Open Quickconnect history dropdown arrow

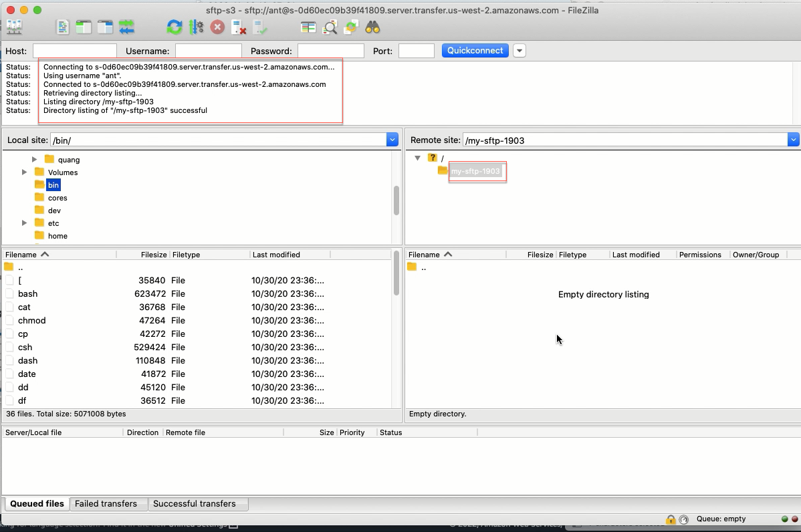(x=519, y=51)
